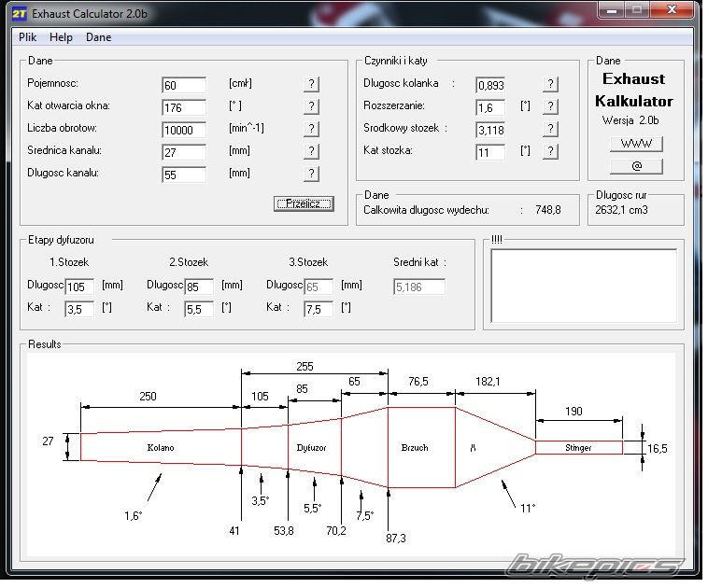Open the Plik menu

(28, 37)
